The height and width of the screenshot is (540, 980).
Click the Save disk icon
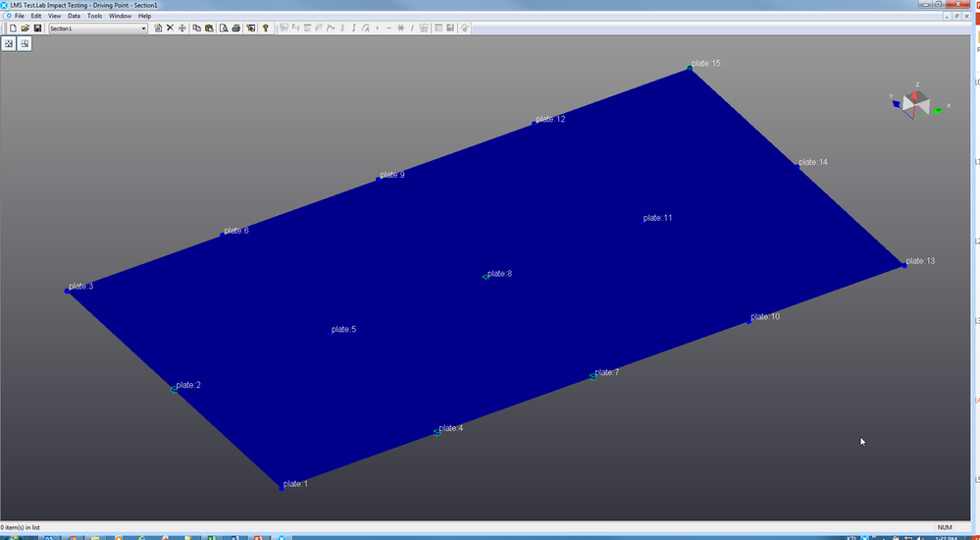pos(37,28)
